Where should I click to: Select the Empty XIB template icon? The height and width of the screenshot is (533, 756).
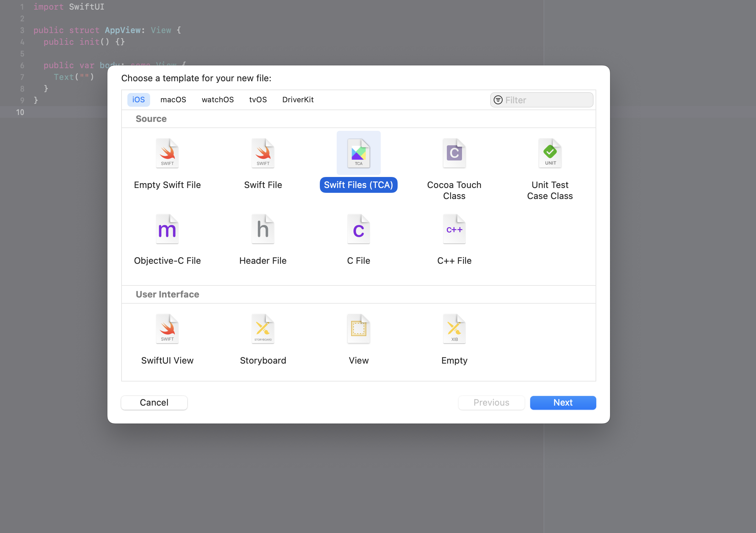pyautogui.click(x=454, y=329)
